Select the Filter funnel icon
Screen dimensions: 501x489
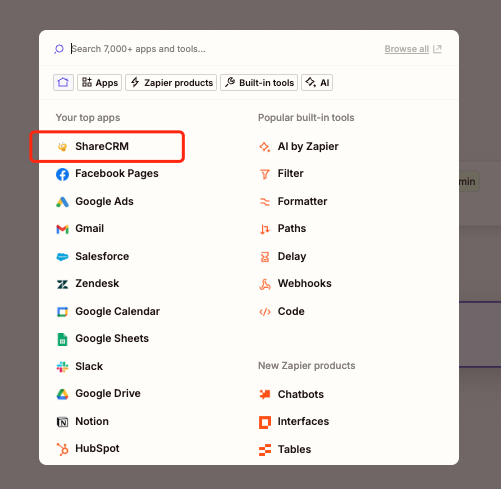point(265,174)
